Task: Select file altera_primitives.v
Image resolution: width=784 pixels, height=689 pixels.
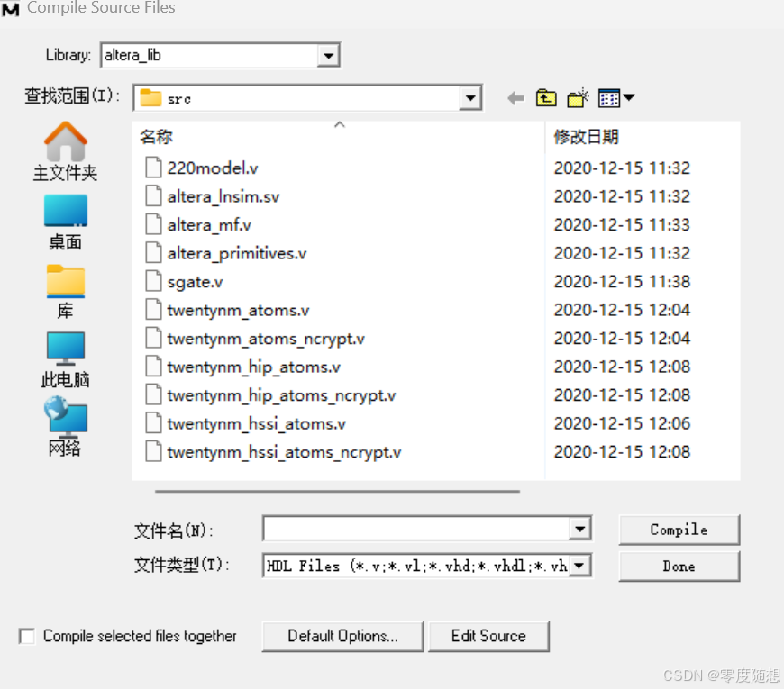Action: coord(237,253)
